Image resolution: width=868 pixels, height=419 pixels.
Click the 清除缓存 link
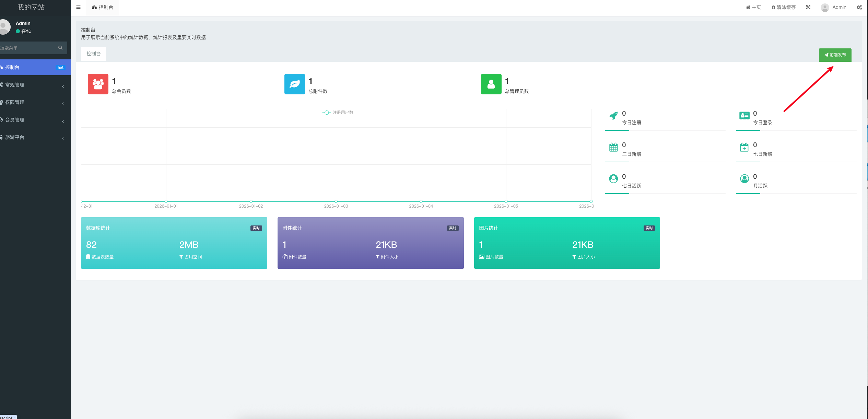(x=783, y=7)
